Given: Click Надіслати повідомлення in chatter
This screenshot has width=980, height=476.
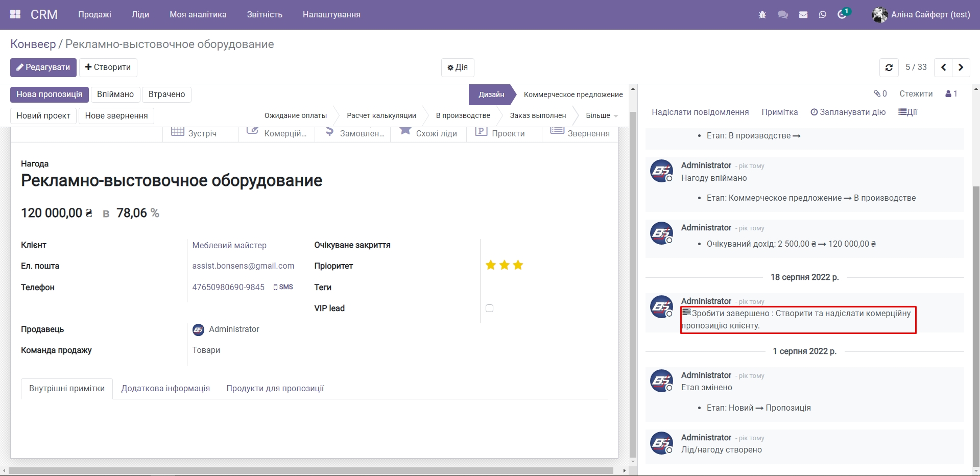Looking at the screenshot, I should pos(700,112).
